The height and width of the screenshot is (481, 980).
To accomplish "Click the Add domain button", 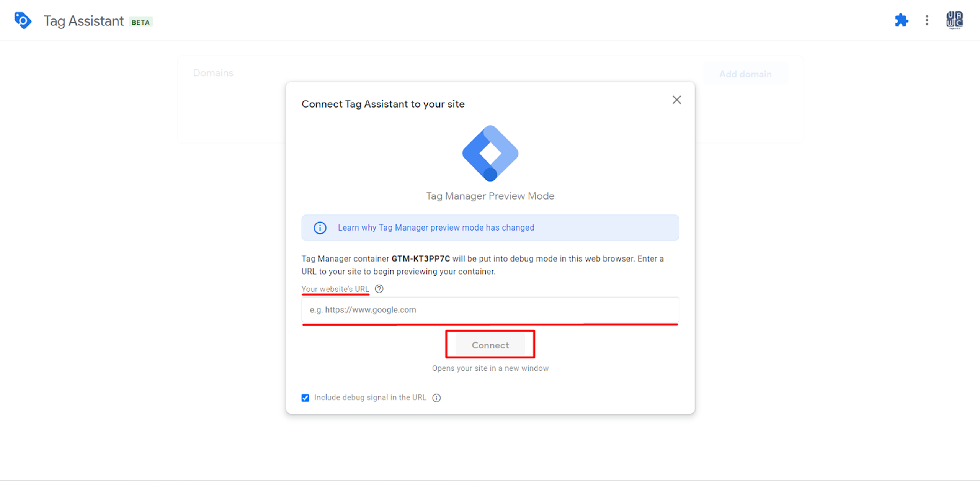I will click(745, 74).
